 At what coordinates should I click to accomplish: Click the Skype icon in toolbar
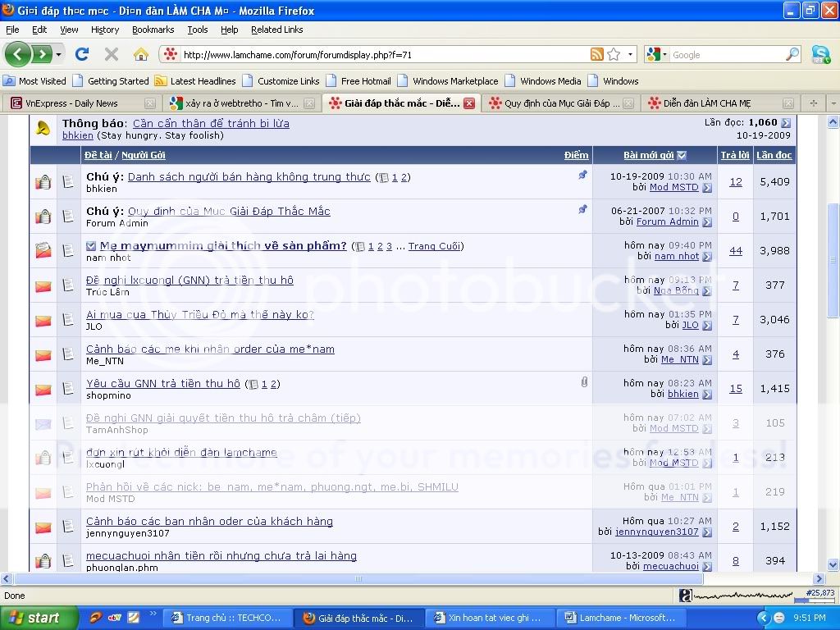[x=820, y=55]
